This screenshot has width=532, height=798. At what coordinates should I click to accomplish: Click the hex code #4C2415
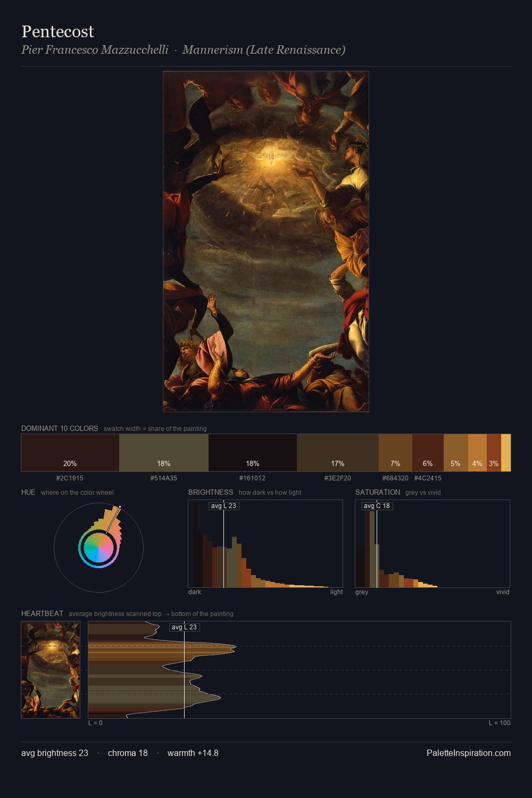tap(428, 478)
